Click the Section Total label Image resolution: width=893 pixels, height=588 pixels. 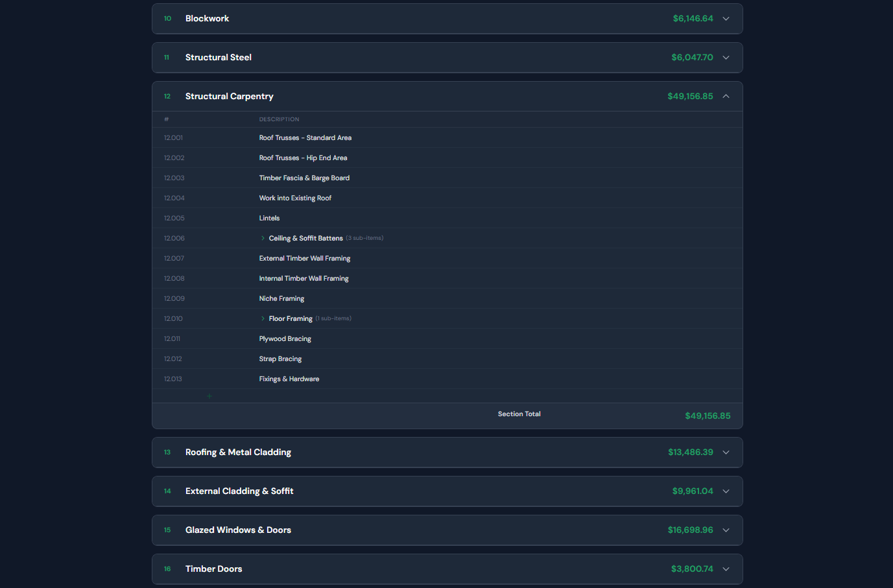point(519,414)
